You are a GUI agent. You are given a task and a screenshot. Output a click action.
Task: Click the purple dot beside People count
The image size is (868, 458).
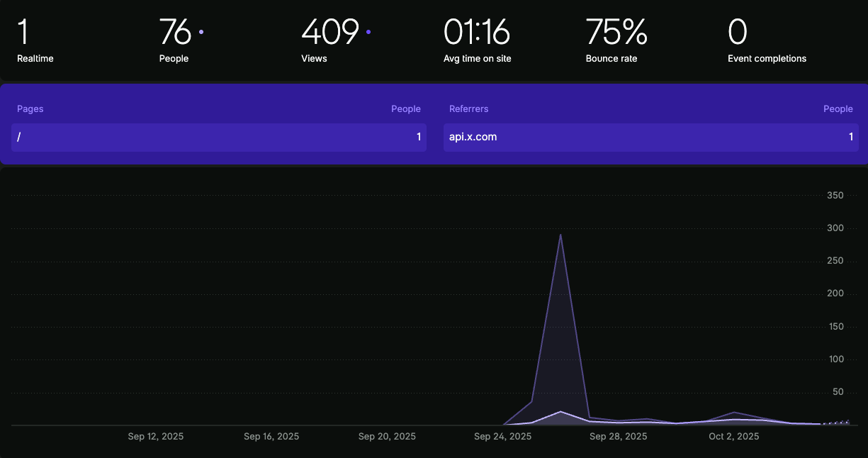(201, 32)
